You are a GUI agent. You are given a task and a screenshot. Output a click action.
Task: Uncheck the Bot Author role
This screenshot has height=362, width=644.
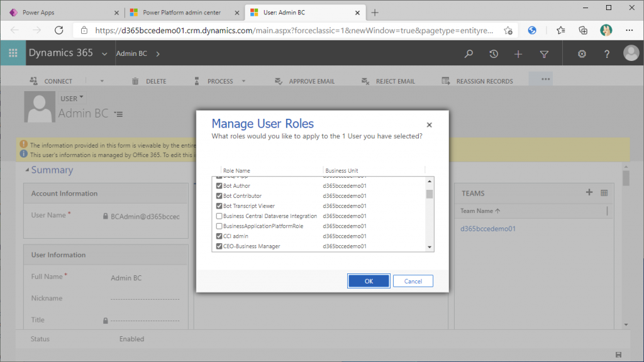click(219, 186)
